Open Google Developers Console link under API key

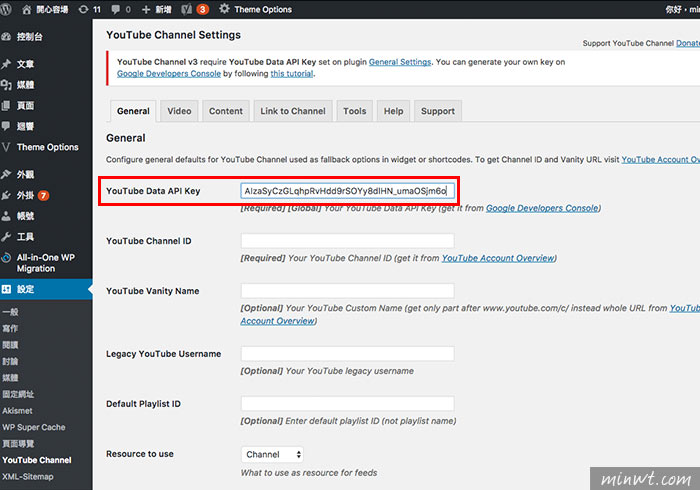pos(542,208)
